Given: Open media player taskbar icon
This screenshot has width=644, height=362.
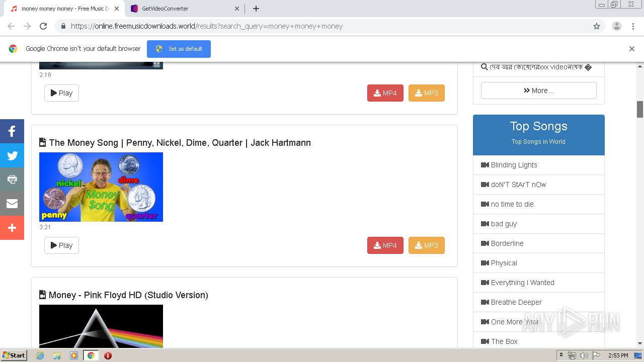Looking at the screenshot, I should pos(74,355).
